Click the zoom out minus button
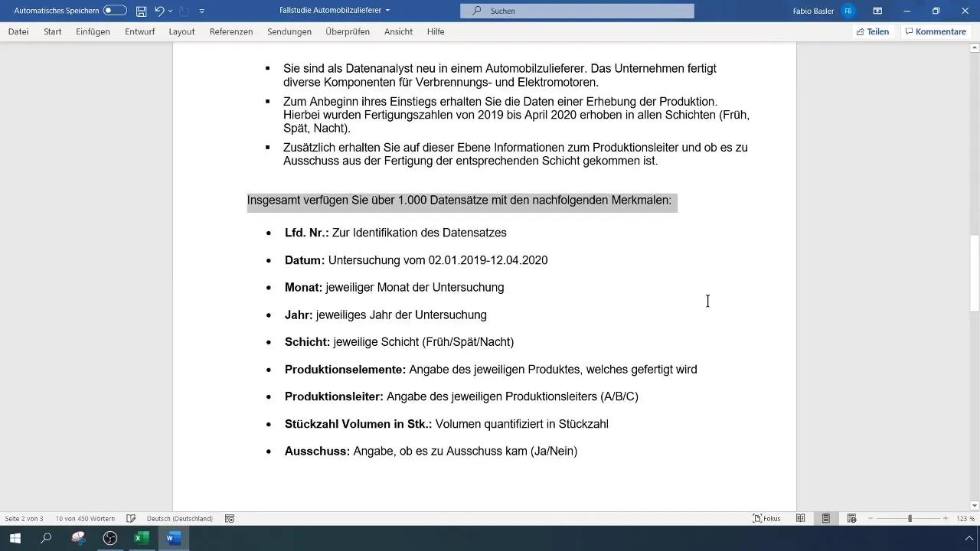 [x=871, y=518]
